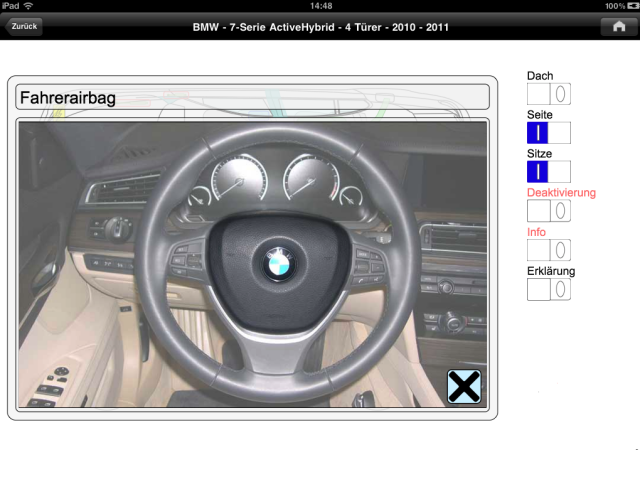Switch on the Deaktivierung toggle
The height and width of the screenshot is (480, 640).
549,211
